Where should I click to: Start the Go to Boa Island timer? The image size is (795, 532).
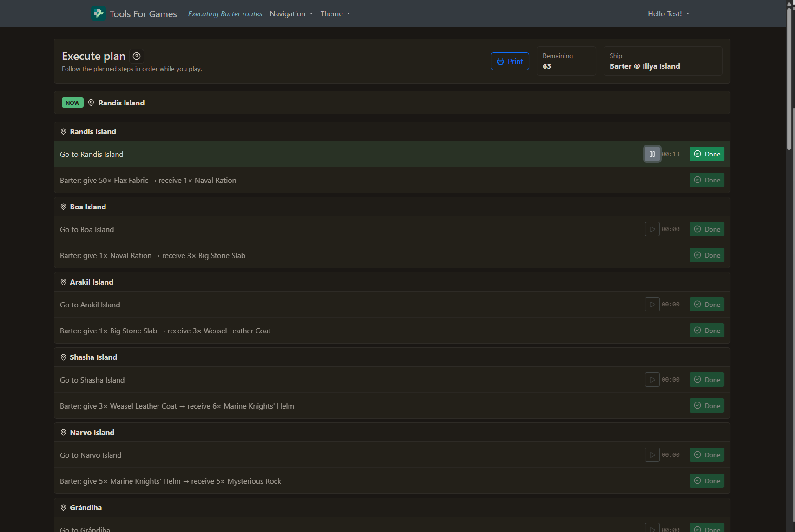(652, 229)
